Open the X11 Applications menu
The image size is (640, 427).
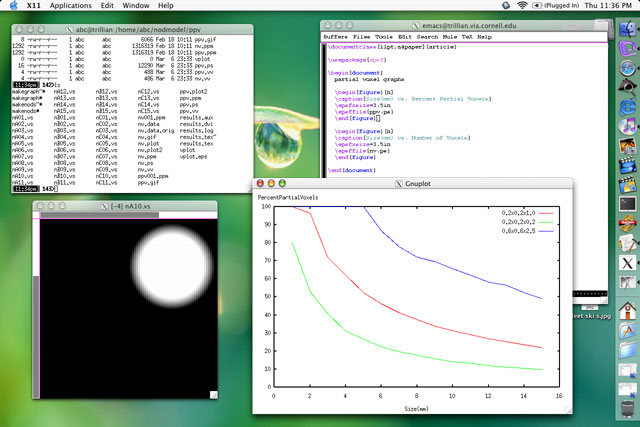(71, 6)
